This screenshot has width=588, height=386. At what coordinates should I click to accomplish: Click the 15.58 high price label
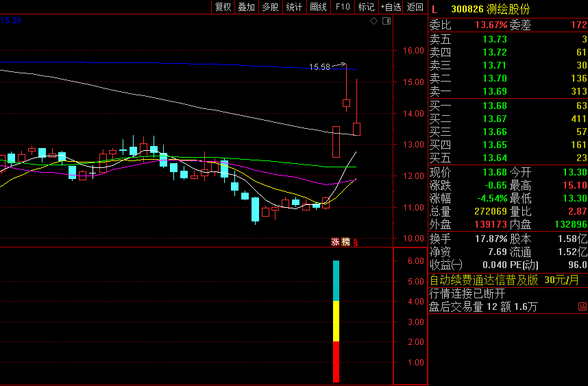pos(319,67)
